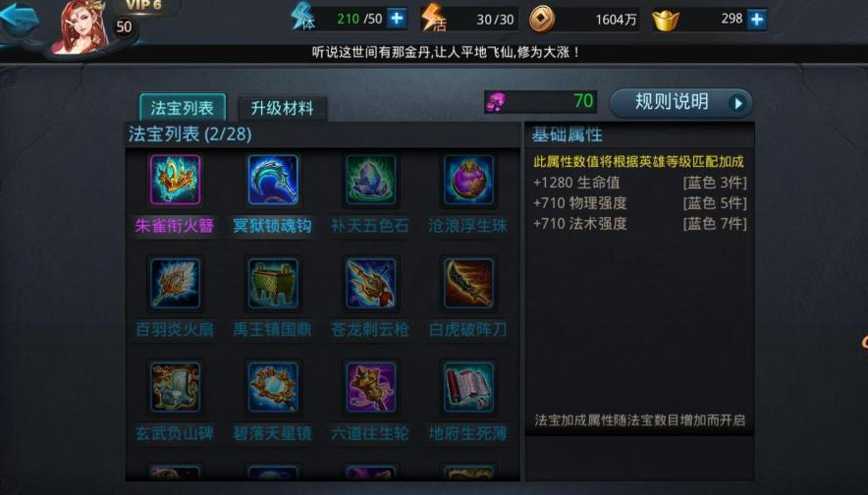The height and width of the screenshot is (495, 868).
Task: Open the 地府生死簿 book icon
Action: pyautogui.click(x=468, y=387)
